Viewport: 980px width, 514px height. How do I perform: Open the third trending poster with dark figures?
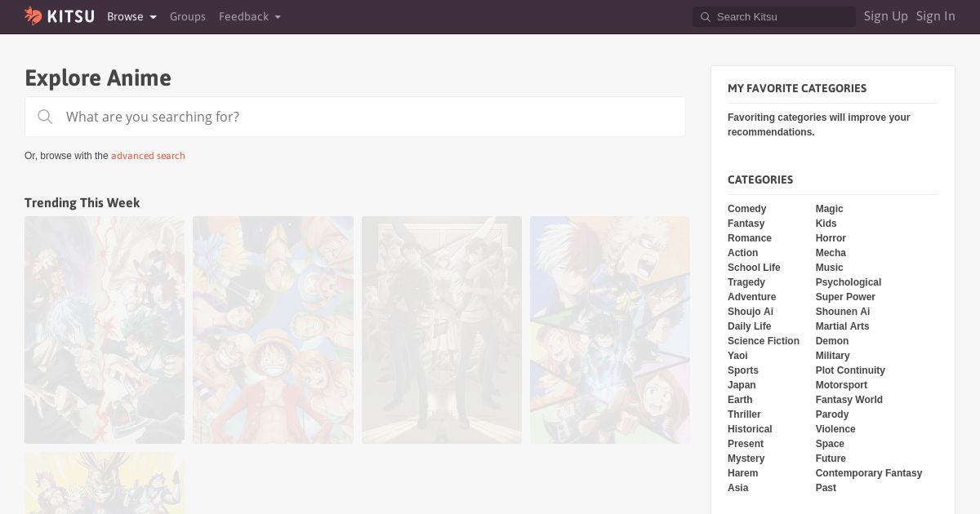(442, 330)
